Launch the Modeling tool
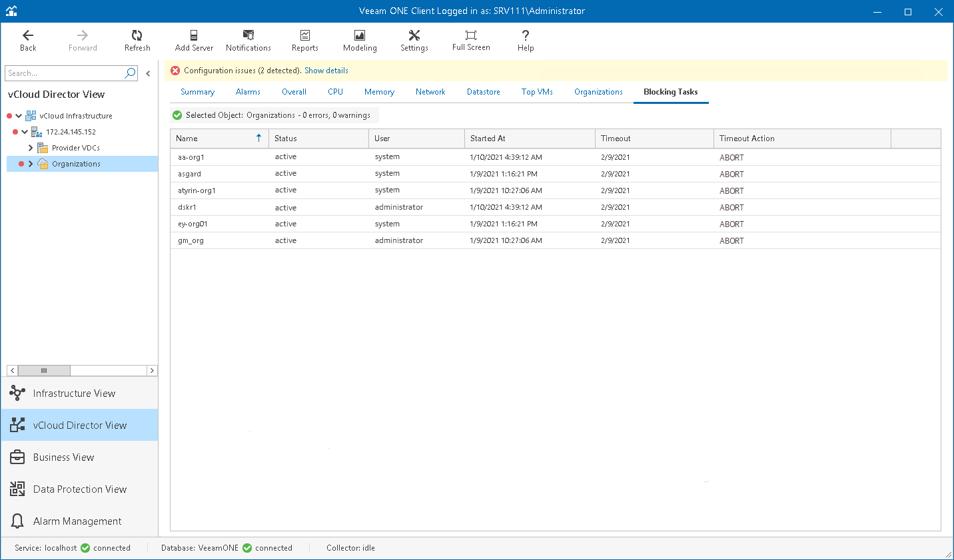 coord(360,40)
